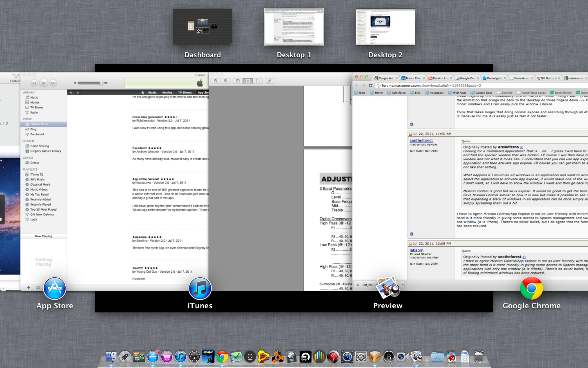Viewport: 588px width, 368px height.
Task: Open Web Apps bookmark folder in Chrome
Action: click(x=457, y=93)
